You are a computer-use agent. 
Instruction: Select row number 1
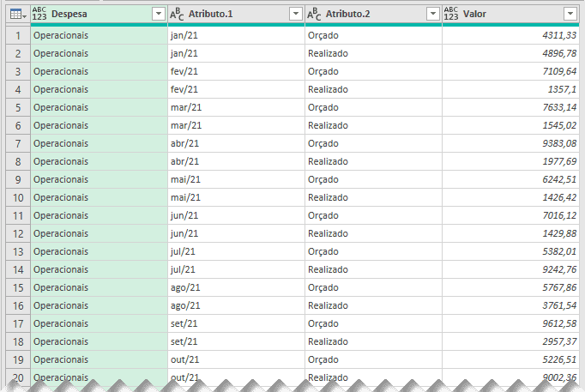click(x=15, y=35)
